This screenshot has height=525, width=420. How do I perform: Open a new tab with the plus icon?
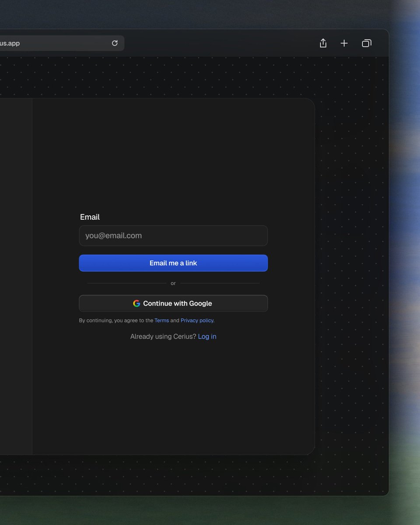(344, 43)
